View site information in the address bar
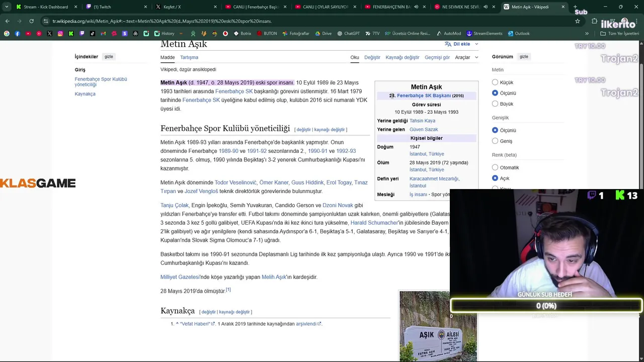The height and width of the screenshot is (362, 644). (46, 21)
